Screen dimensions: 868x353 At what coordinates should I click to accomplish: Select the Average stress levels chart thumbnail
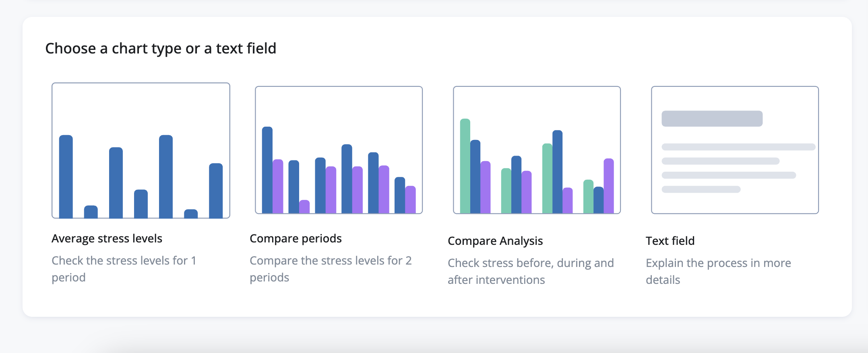pyautogui.click(x=141, y=150)
